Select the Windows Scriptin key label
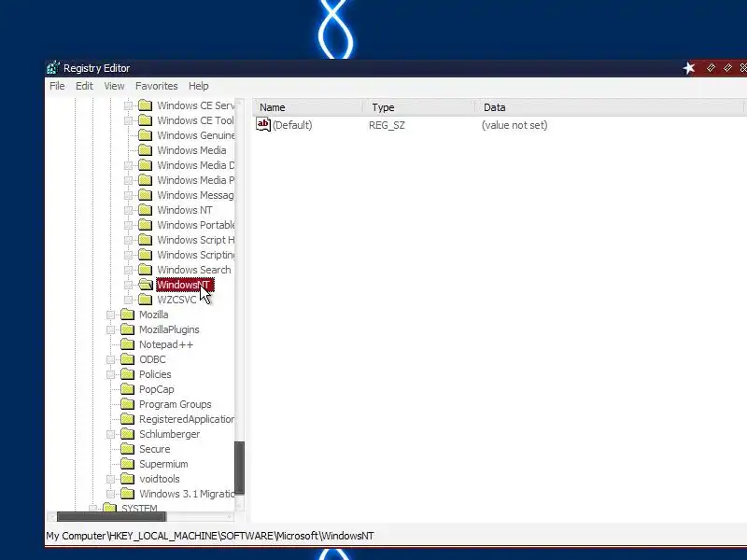The width and height of the screenshot is (747, 560). 196,255
